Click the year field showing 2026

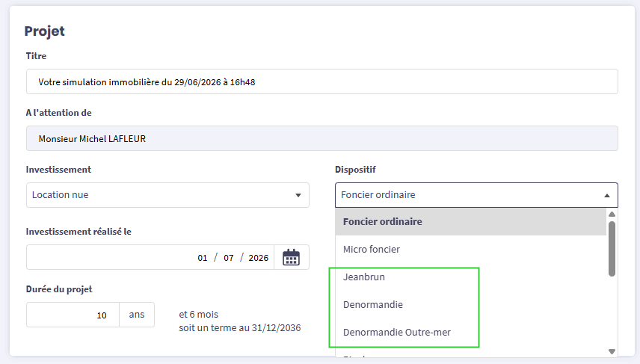pyautogui.click(x=259, y=258)
